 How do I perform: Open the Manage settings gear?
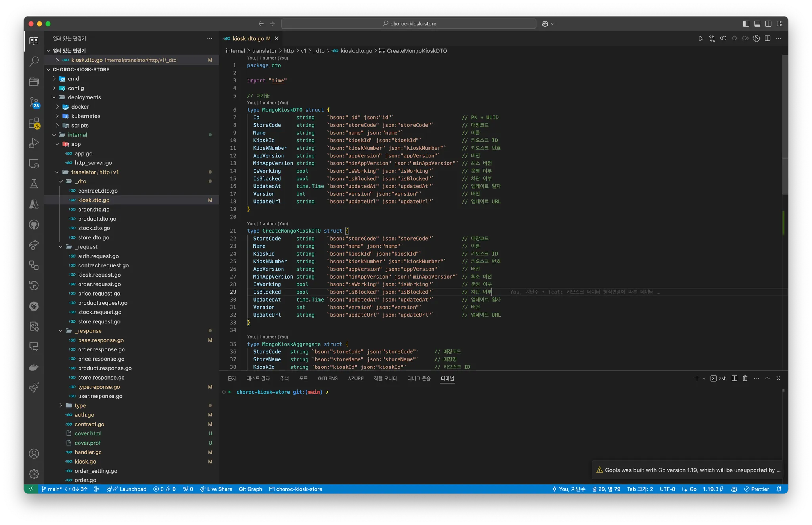coord(34,474)
